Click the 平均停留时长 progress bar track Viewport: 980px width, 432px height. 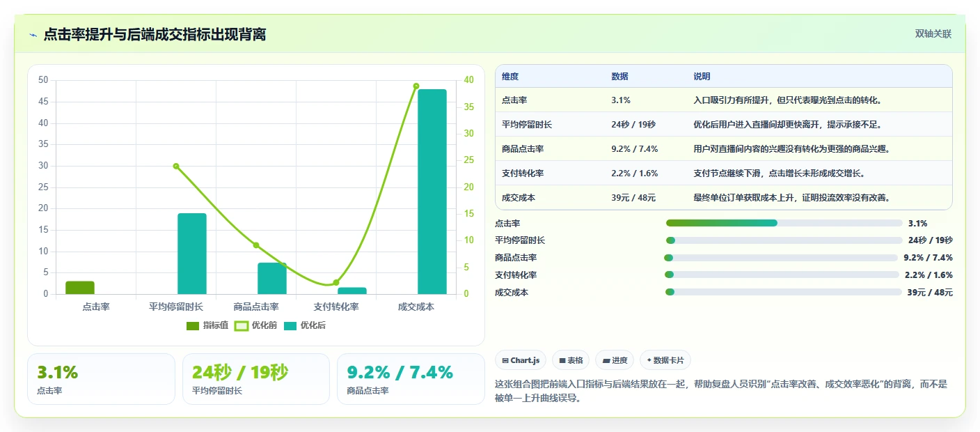tap(784, 240)
